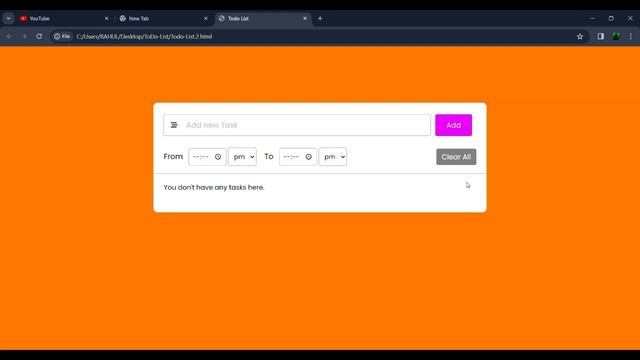
Task: Open the To am/pm dropdown
Action: [x=333, y=157]
